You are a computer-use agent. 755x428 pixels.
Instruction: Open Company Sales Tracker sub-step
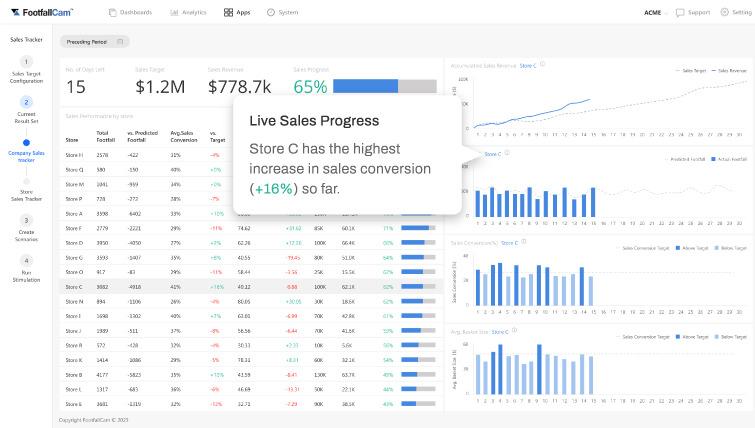[x=26, y=151]
